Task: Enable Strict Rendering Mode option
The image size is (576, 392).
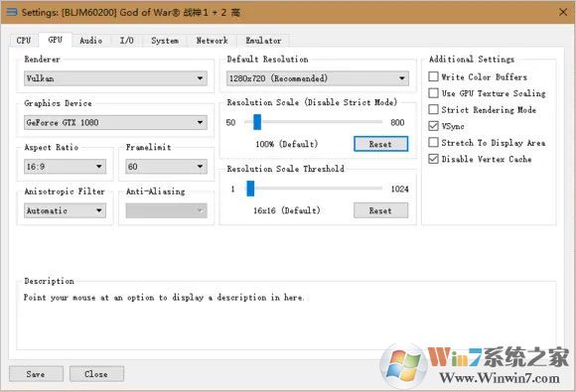Action: pos(433,109)
